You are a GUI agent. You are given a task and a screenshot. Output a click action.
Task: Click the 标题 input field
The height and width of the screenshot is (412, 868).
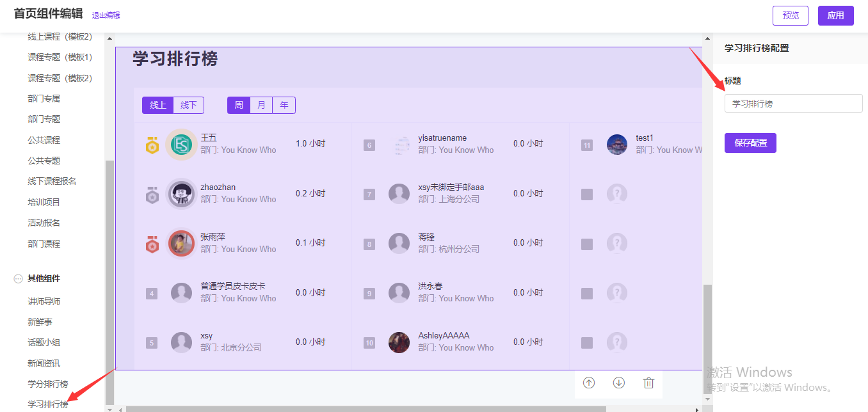click(793, 103)
